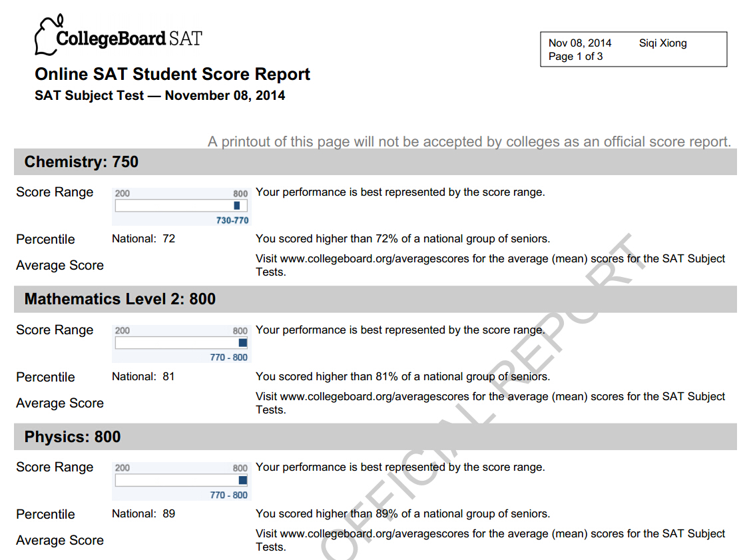Open the collegeboard.org/averagescores link under Chemistry
Image resolution: width=747 pixels, height=560 pixels.
375,258
